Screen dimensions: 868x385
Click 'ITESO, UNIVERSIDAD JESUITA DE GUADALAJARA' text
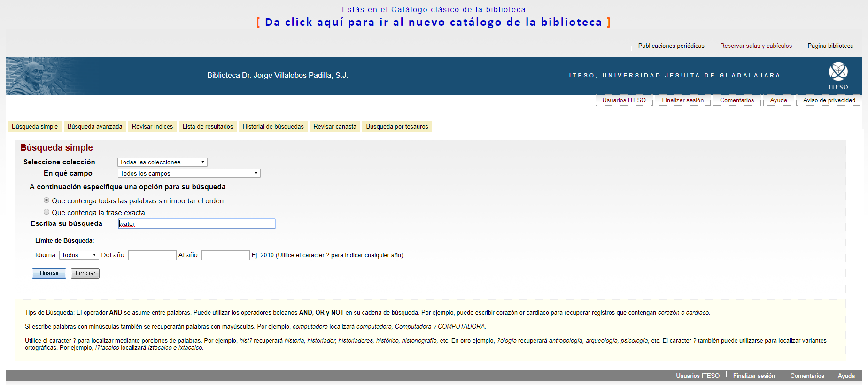(674, 76)
